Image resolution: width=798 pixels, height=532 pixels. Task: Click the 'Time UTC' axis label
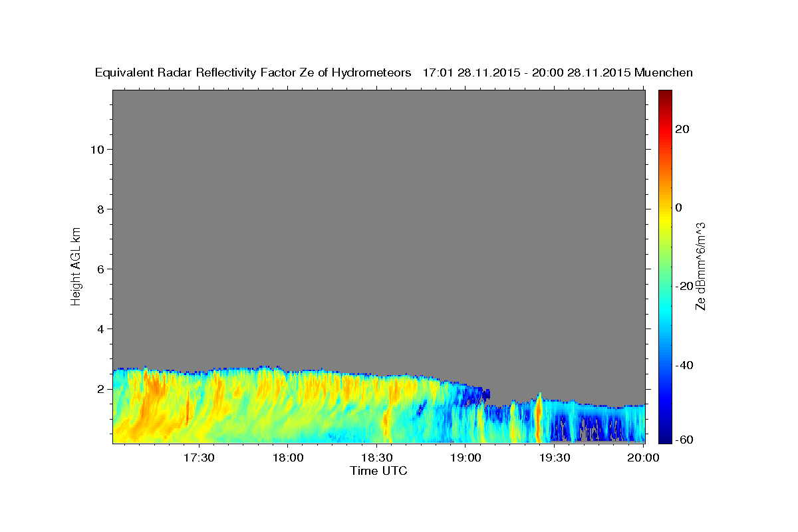378,471
